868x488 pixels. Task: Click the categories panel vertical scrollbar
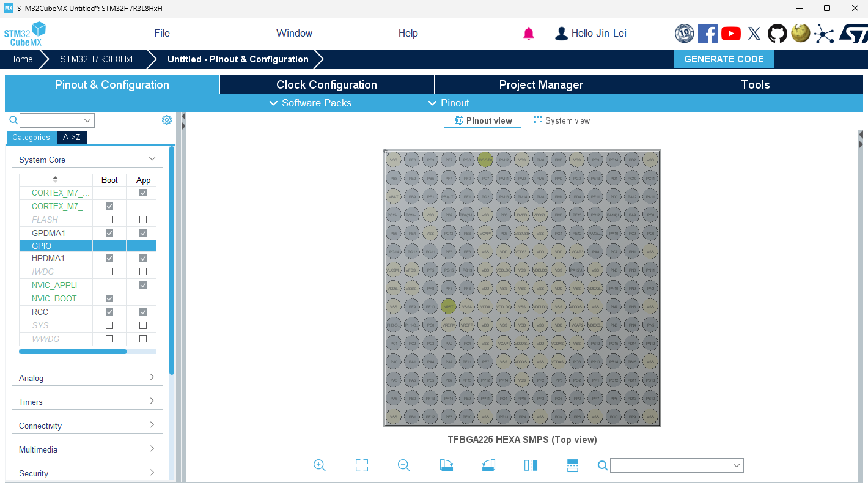(172, 260)
